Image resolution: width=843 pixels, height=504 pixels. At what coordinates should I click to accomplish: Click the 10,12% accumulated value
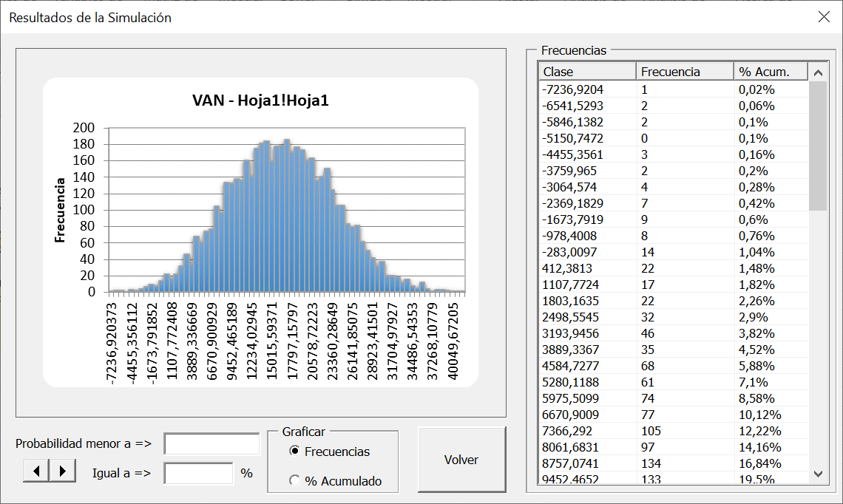coord(759,415)
